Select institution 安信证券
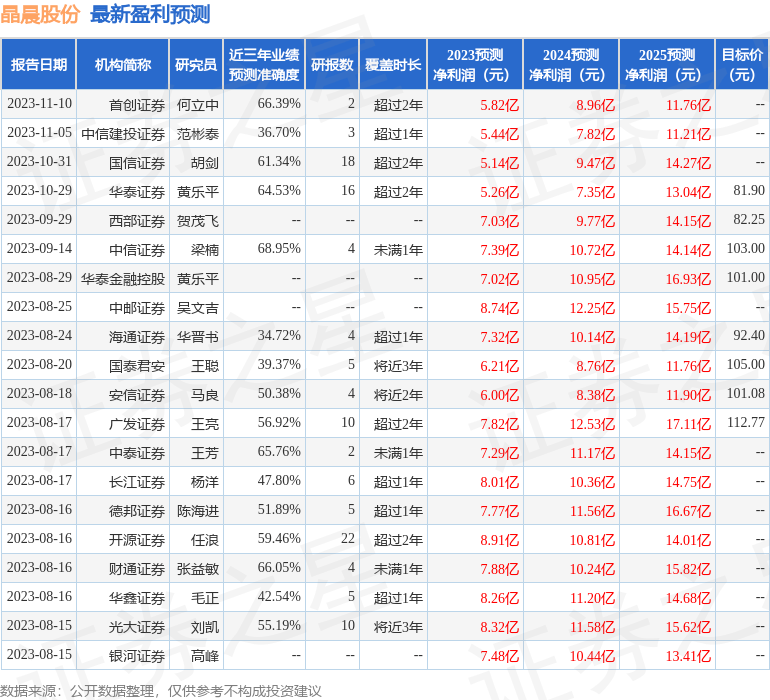This screenshot has width=770, height=700. coord(137,394)
